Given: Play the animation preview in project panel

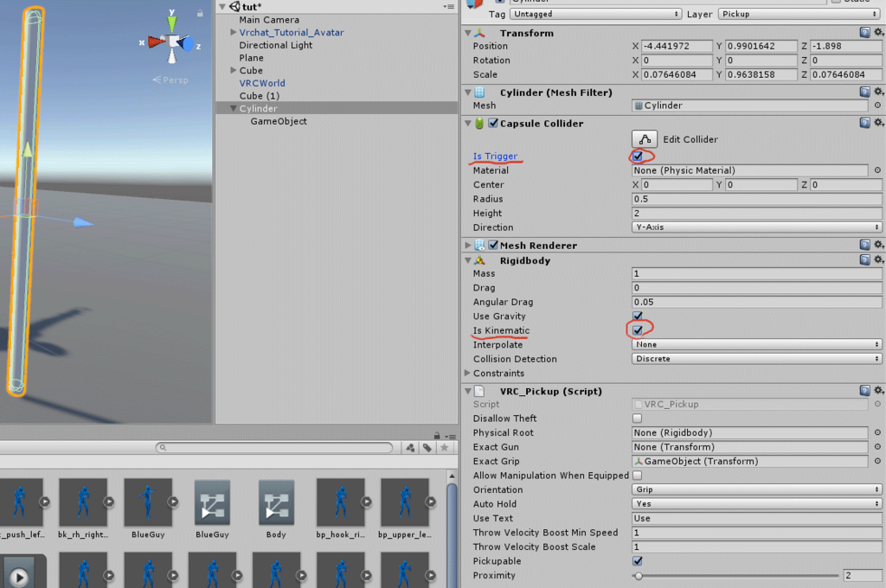Looking at the screenshot, I should [x=19, y=578].
